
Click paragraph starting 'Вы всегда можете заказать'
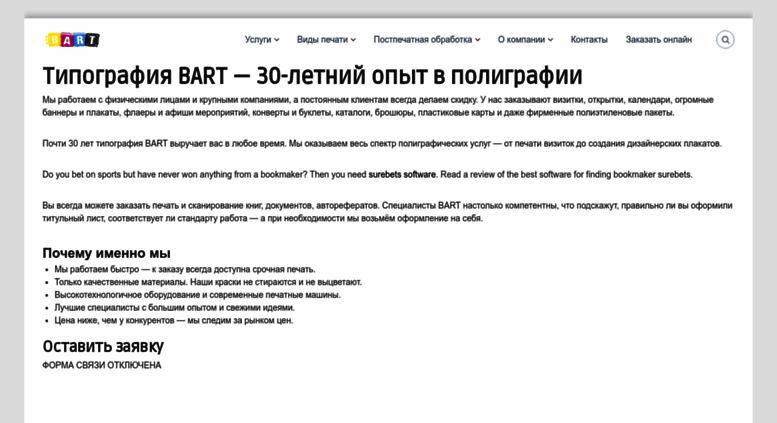pyautogui.click(x=387, y=212)
